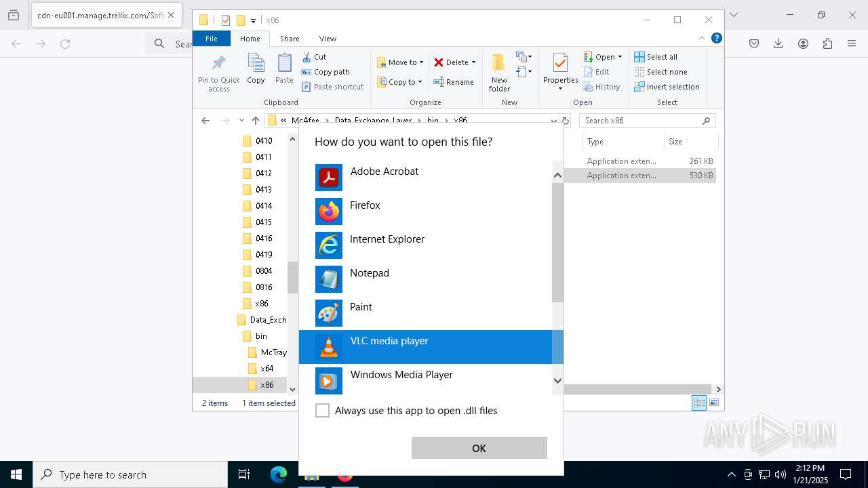Check Always use this app for .dll
Screen dimensions: 868x488
pyautogui.click(x=322, y=411)
